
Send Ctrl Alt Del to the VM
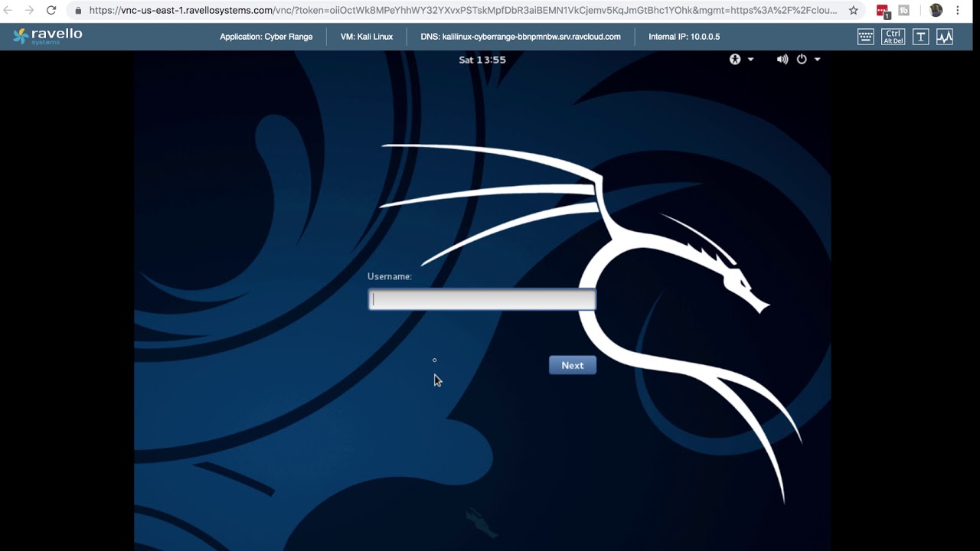pos(893,37)
